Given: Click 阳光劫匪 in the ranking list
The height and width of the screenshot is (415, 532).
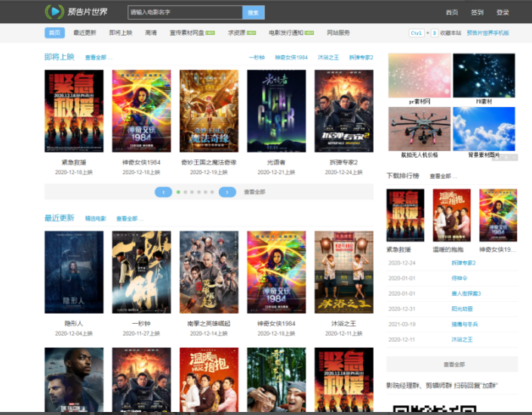Looking at the screenshot, I should [462, 309].
